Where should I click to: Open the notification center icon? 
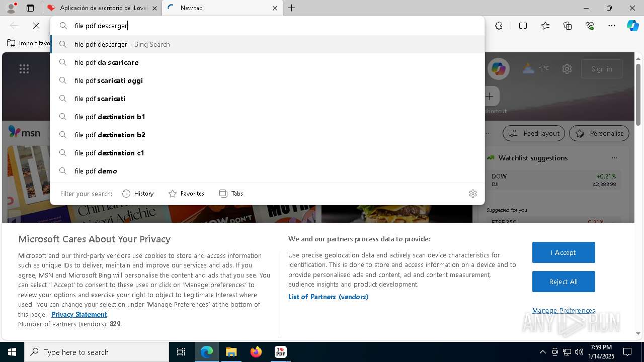tap(627, 352)
